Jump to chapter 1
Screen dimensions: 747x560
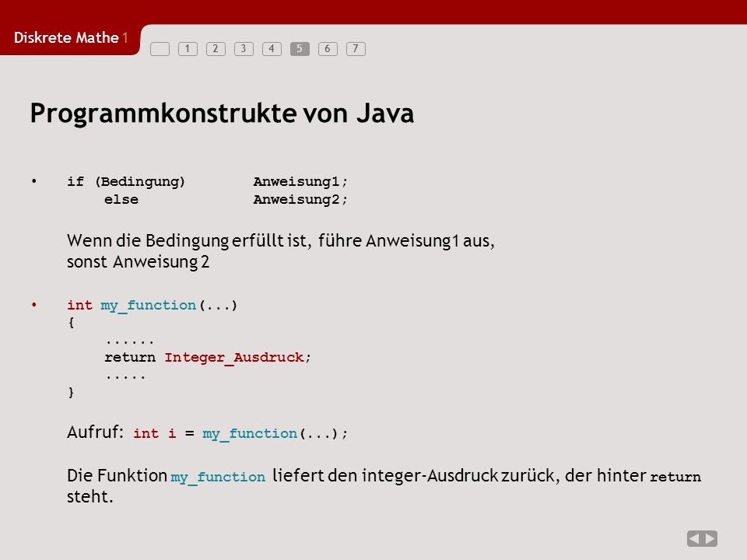pos(188,49)
